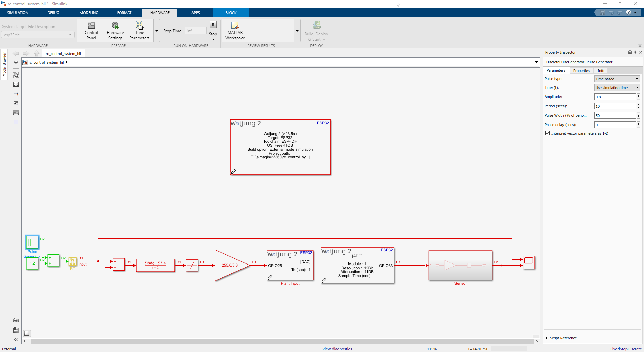Open System Target File esp32.tlc dropdown
The height and width of the screenshot is (352, 644).
[x=38, y=35]
